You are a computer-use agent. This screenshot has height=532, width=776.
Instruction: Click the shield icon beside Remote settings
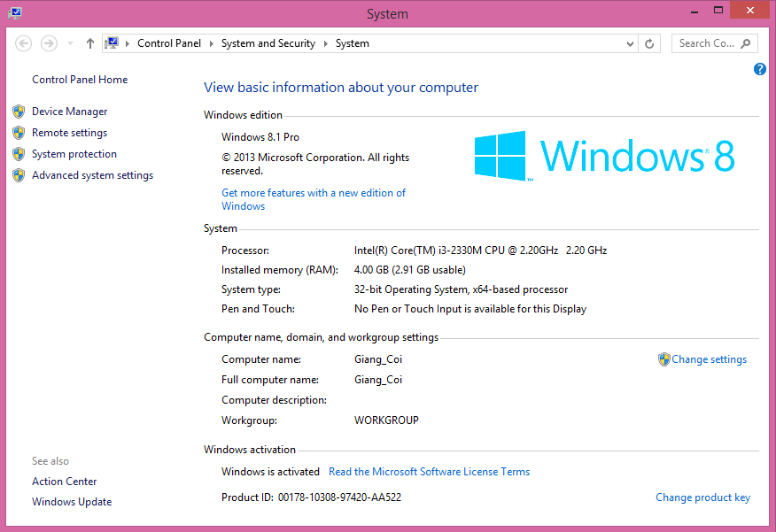(x=19, y=132)
